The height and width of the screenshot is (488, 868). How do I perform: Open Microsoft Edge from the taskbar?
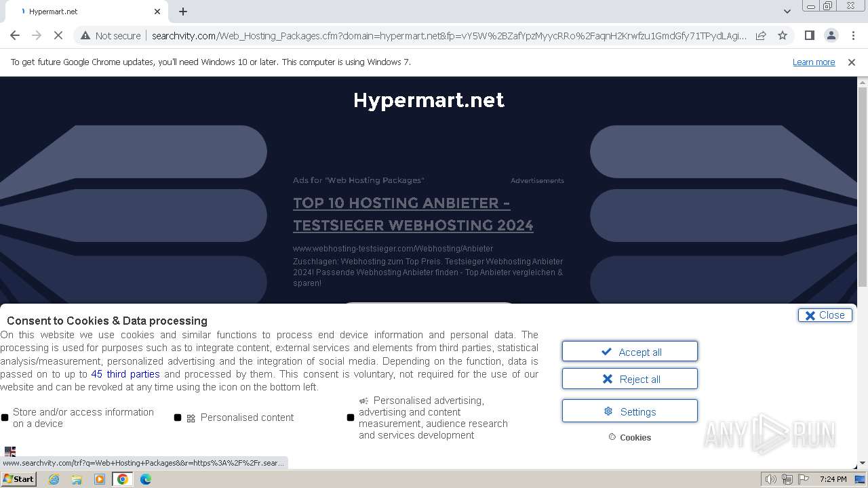tap(145, 479)
